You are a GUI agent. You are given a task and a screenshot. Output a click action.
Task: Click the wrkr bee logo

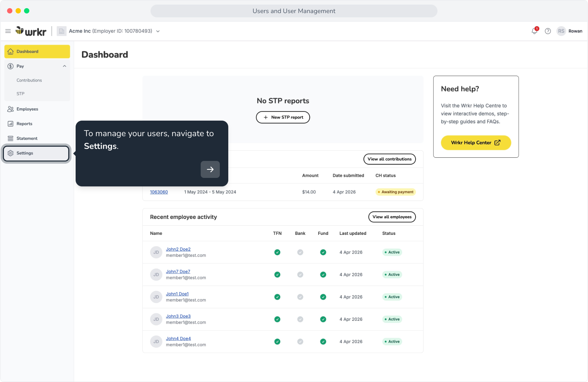[31, 31]
